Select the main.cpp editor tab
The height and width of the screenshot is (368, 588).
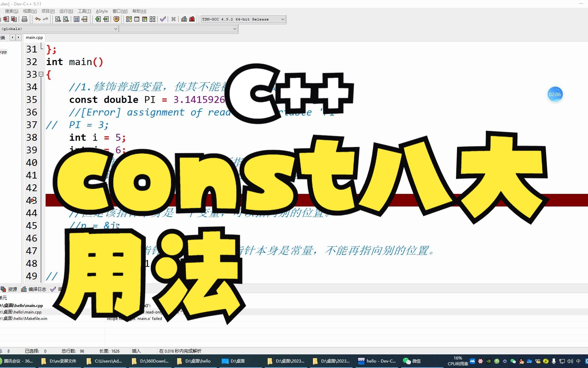(34, 37)
